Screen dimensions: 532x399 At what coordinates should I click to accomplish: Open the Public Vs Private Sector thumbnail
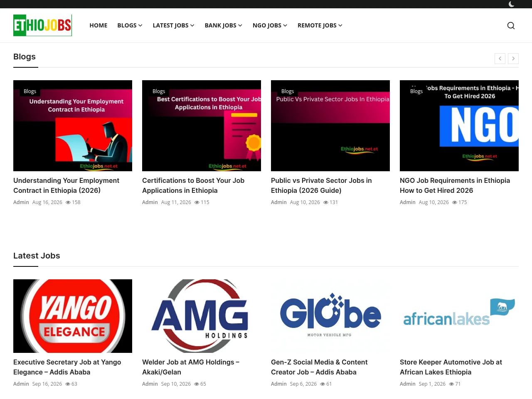pos(330,126)
